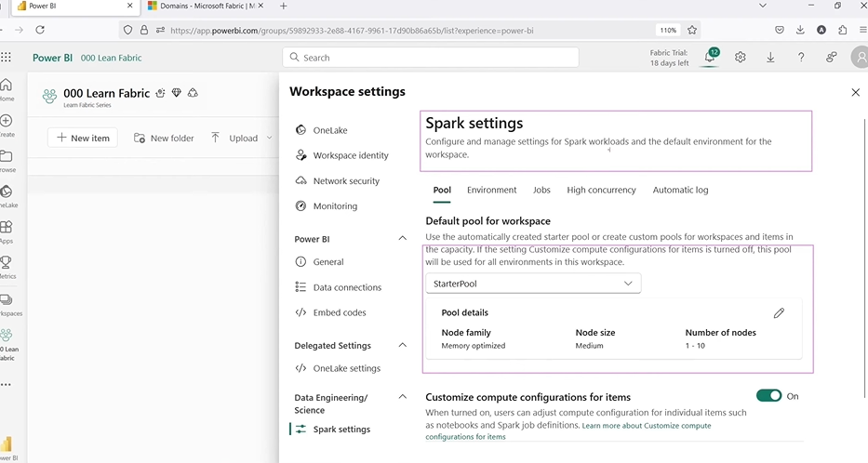Screen dimensions: 868x463
Task: Open browser extensions puzzle icon
Action: click(x=843, y=30)
